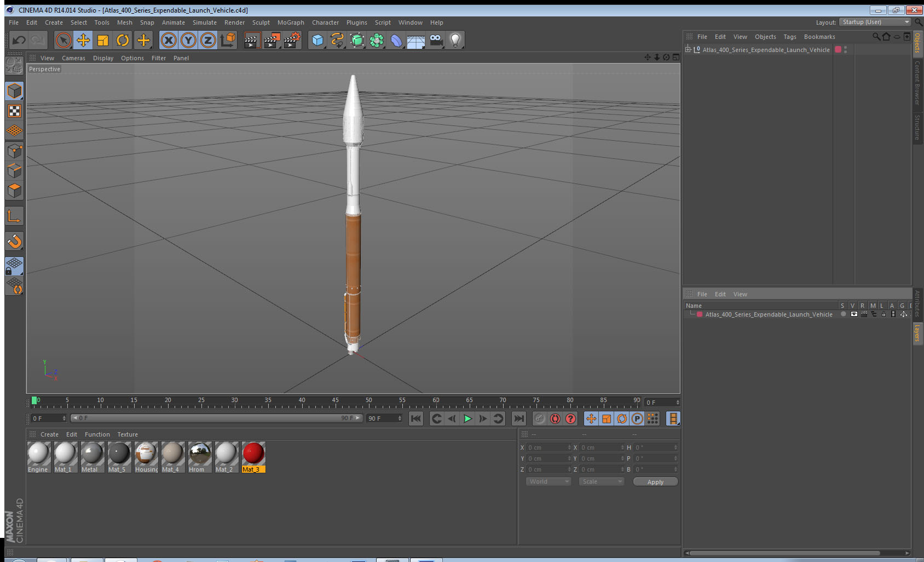Image resolution: width=924 pixels, height=562 pixels.
Task: Click Render View clapperboard icon
Action: click(x=251, y=40)
